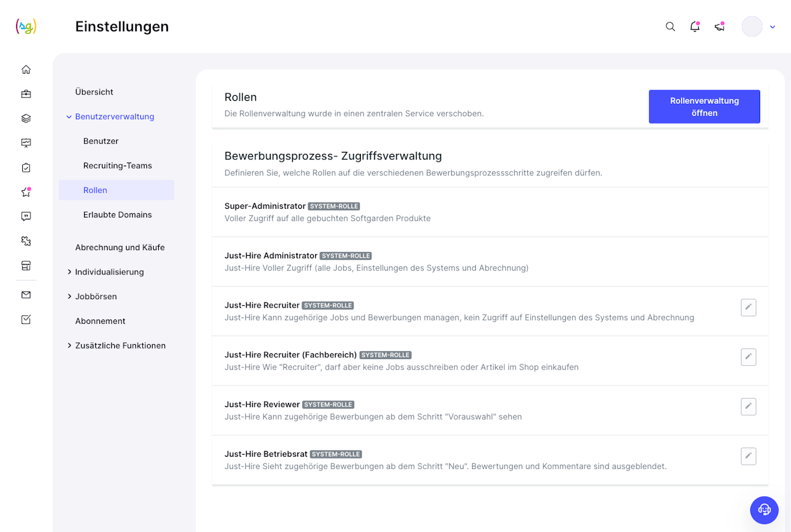Open the notifications bell
Image resolution: width=791 pixels, height=532 pixels.
coord(695,27)
